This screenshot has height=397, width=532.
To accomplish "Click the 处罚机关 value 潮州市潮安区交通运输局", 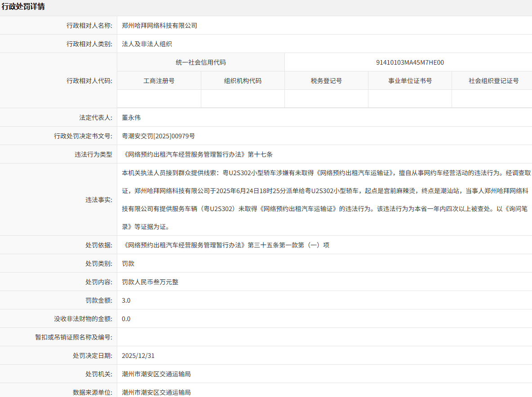I will [x=156, y=374].
